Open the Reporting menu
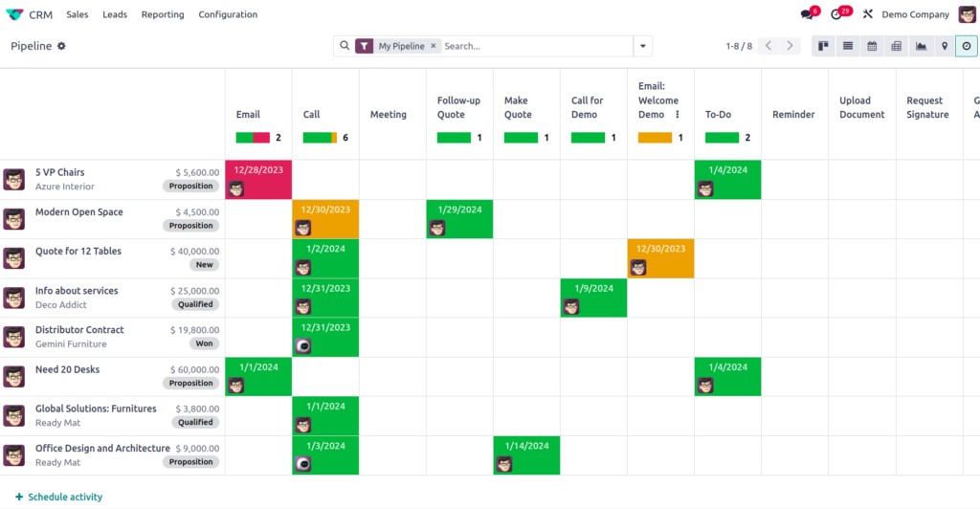 [x=163, y=14]
